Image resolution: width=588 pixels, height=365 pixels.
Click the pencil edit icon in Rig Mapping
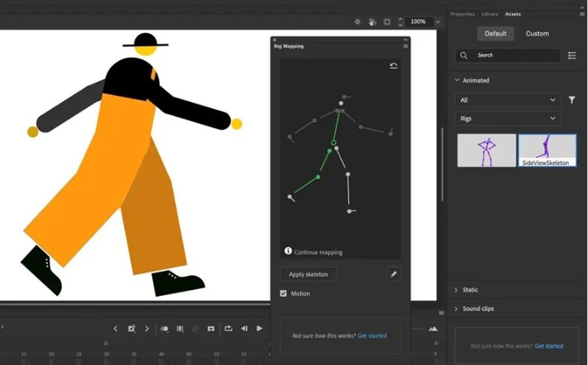[393, 274]
